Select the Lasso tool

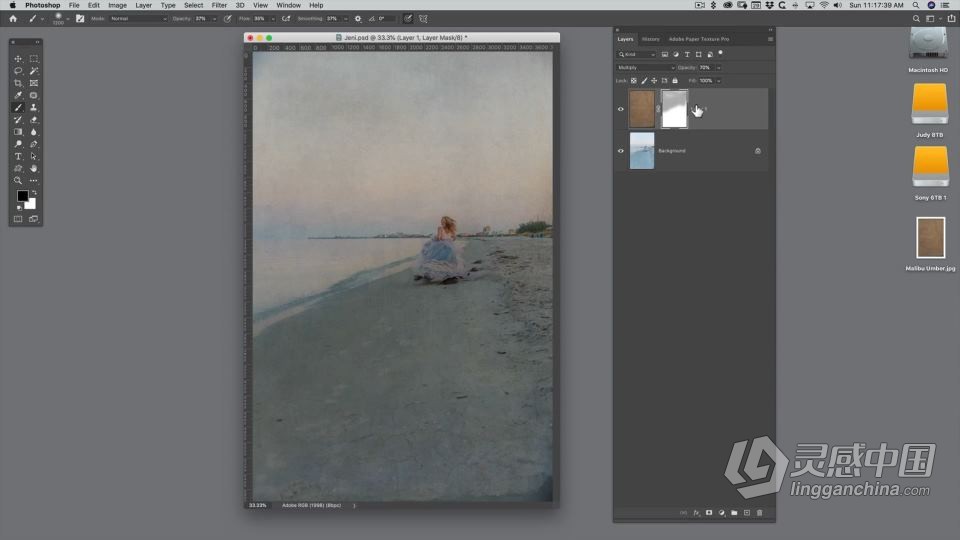[18, 71]
